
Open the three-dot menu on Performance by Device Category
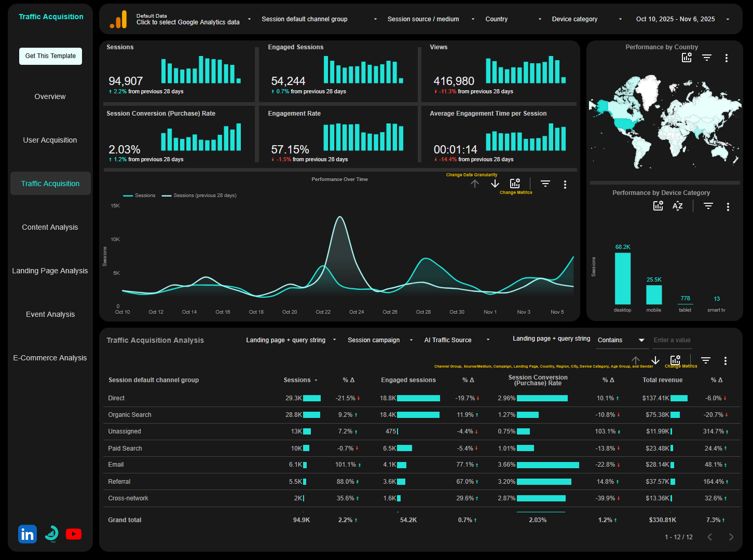(729, 206)
